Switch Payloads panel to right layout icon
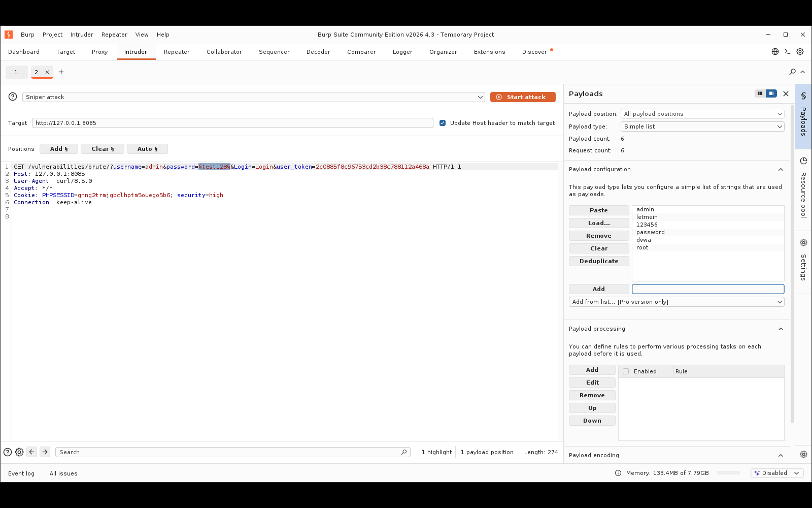This screenshot has height=508, width=812. click(x=771, y=93)
